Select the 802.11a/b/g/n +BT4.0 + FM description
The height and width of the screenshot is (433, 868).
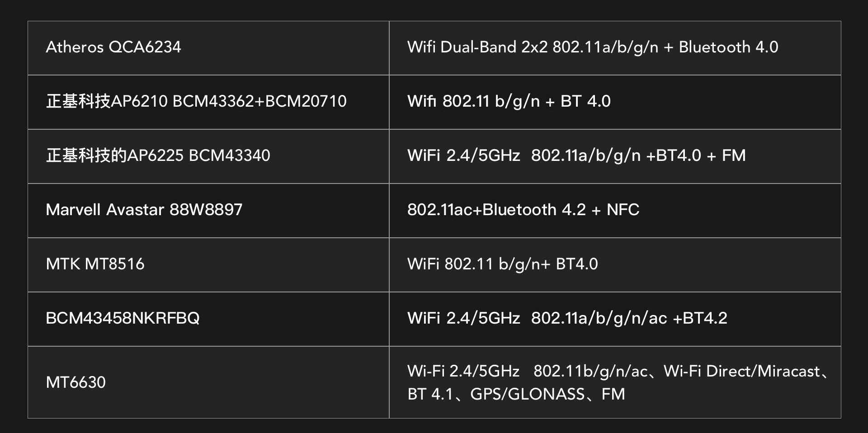click(638, 155)
